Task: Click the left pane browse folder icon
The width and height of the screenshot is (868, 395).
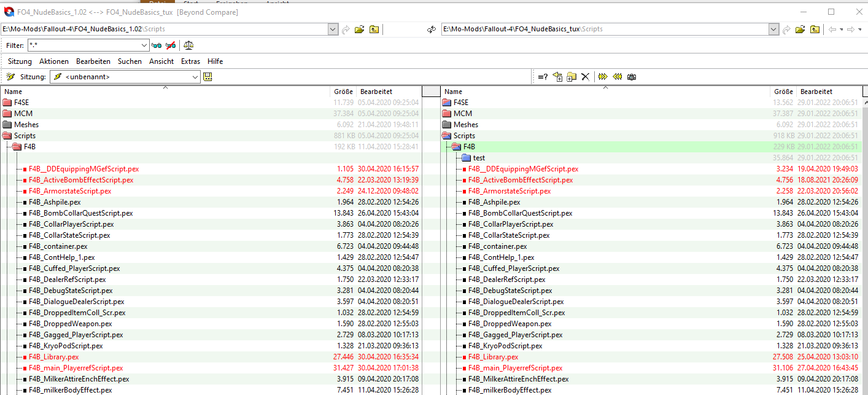Action: pyautogui.click(x=360, y=29)
